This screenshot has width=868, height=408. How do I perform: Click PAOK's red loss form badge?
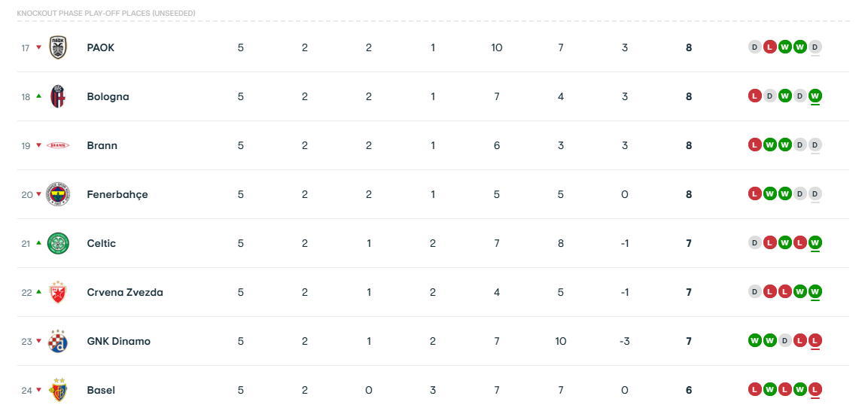click(769, 47)
